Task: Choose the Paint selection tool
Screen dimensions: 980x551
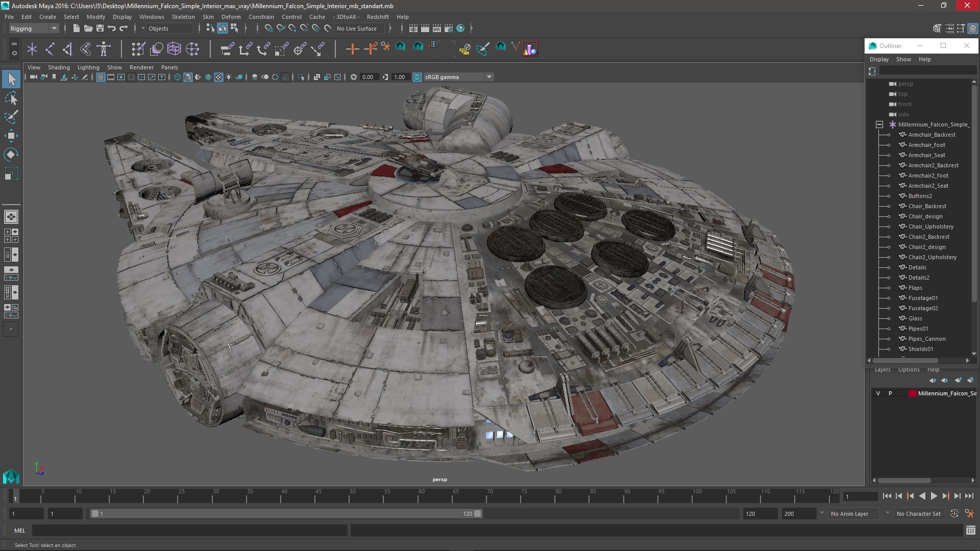Action: tap(11, 117)
